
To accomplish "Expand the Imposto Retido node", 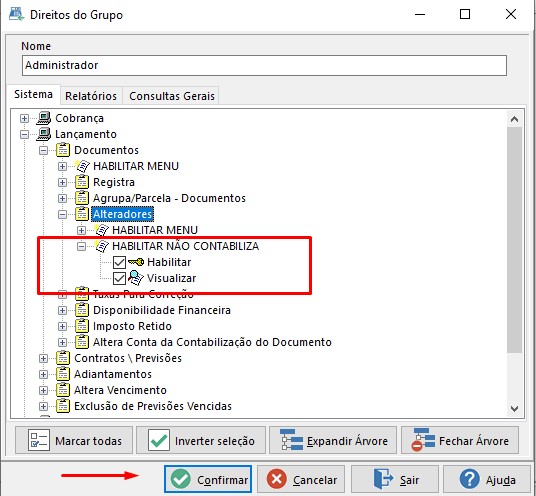I will 62,326.
